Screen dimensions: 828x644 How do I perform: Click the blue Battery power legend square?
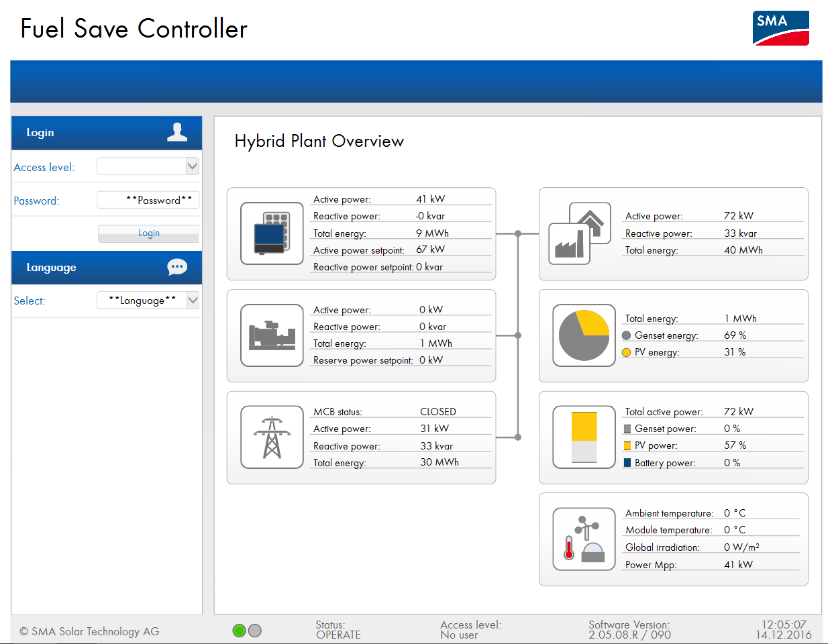627,463
